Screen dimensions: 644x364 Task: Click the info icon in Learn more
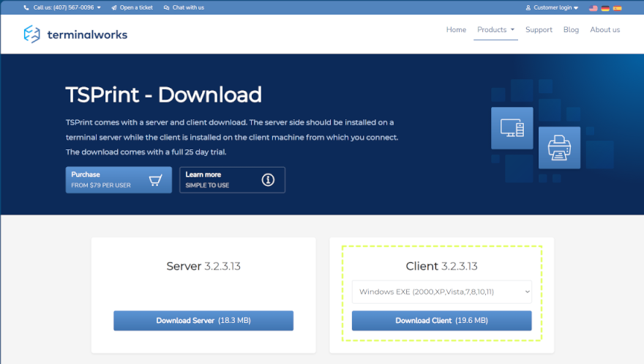pyautogui.click(x=268, y=179)
